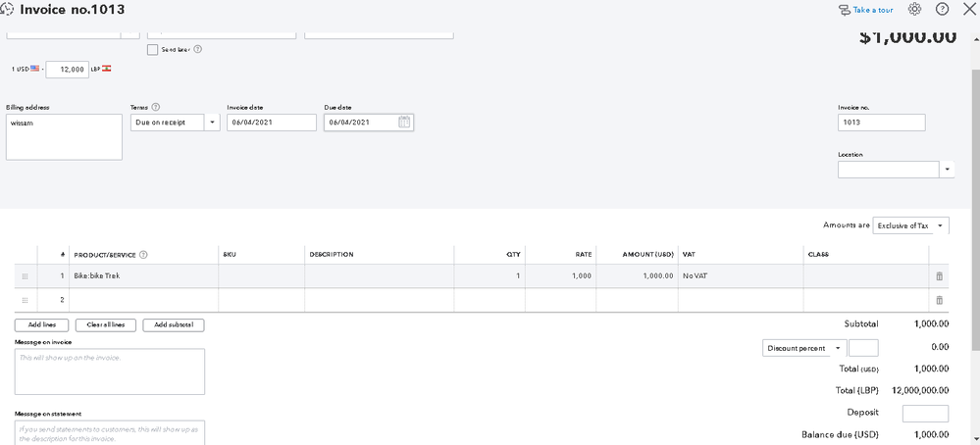980x445 pixels.
Task: Delete the Bike Trek line item
Action: tap(939, 276)
